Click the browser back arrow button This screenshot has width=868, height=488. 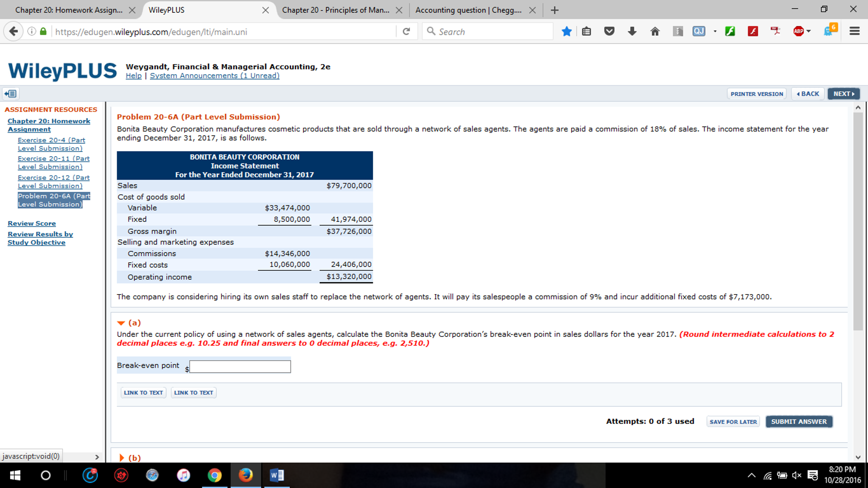point(13,31)
